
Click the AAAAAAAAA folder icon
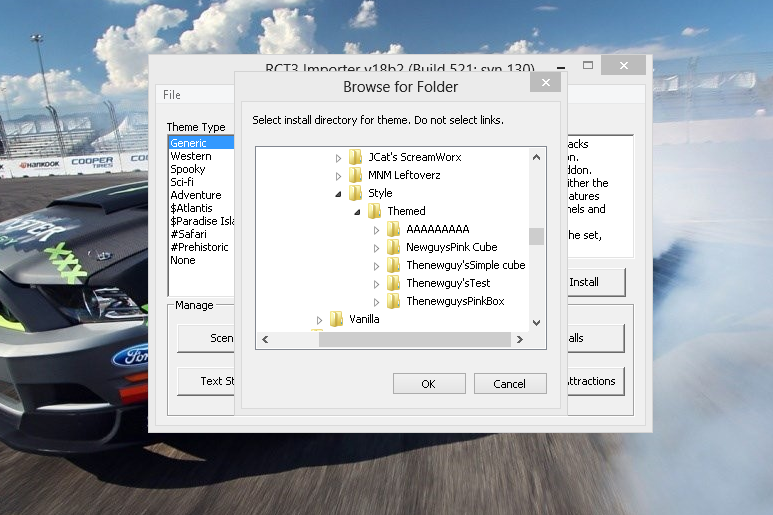[x=393, y=229]
